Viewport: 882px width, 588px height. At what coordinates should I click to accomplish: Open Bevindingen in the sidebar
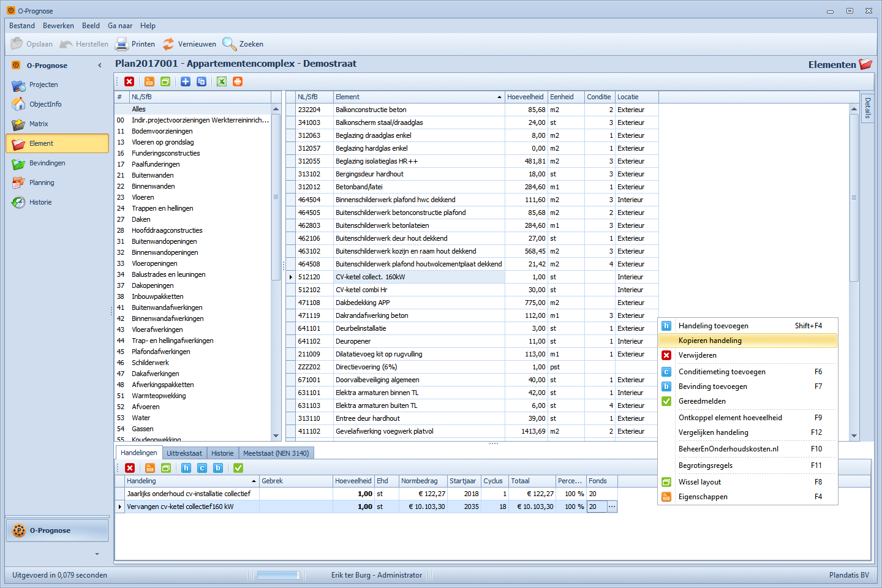pos(57,163)
